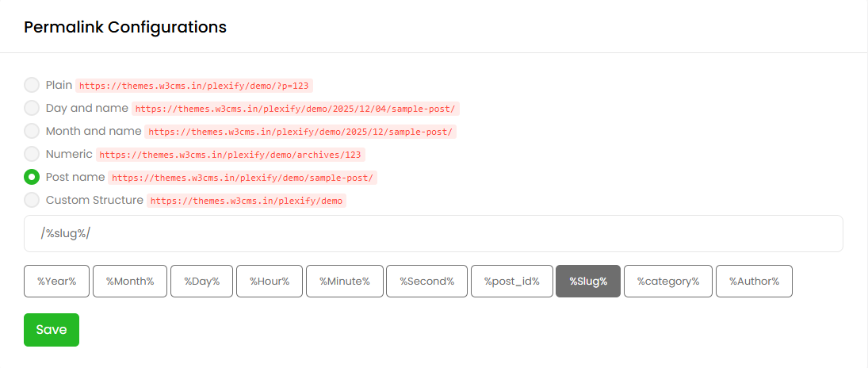Select the Post name radio button
Screen dimensions: 868x368
[x=32, y=177]
